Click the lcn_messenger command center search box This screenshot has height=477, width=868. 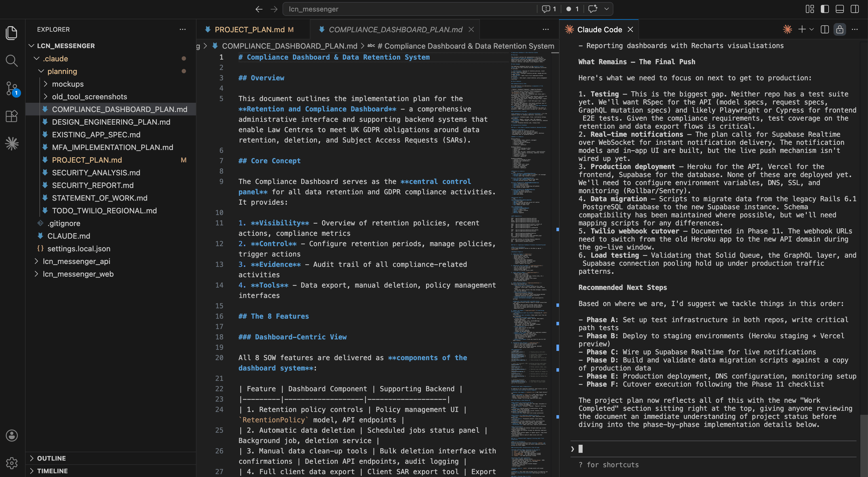(x=409, y=9)
